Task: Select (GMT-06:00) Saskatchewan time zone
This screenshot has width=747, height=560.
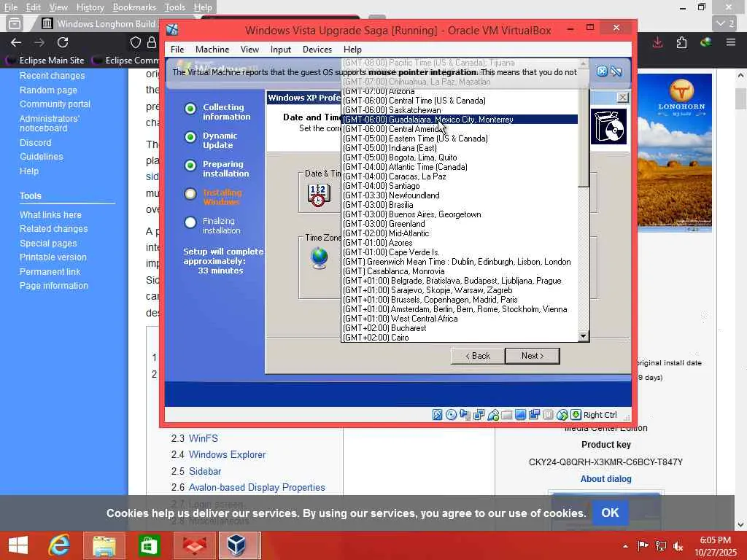Action: [x=460, y=110]
